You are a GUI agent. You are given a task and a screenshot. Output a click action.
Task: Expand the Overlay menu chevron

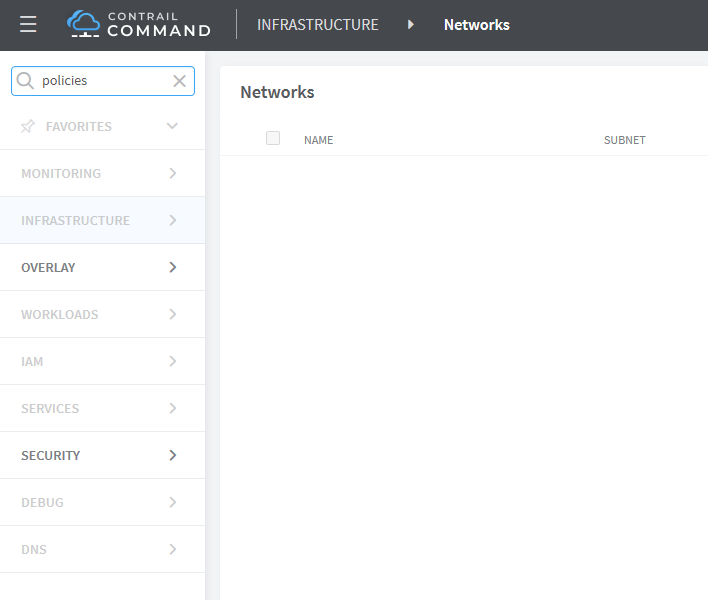[173, 267]
